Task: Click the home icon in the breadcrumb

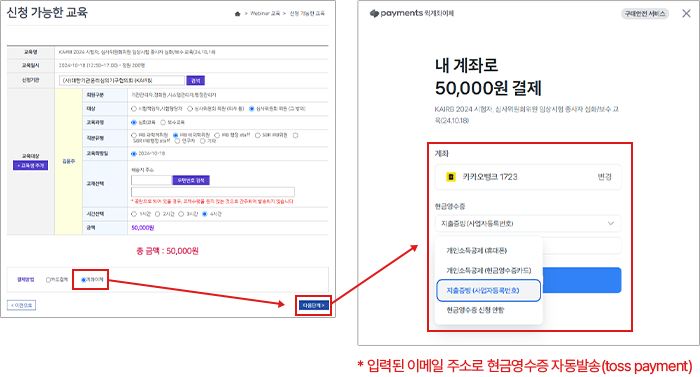Action: (238, 14)
